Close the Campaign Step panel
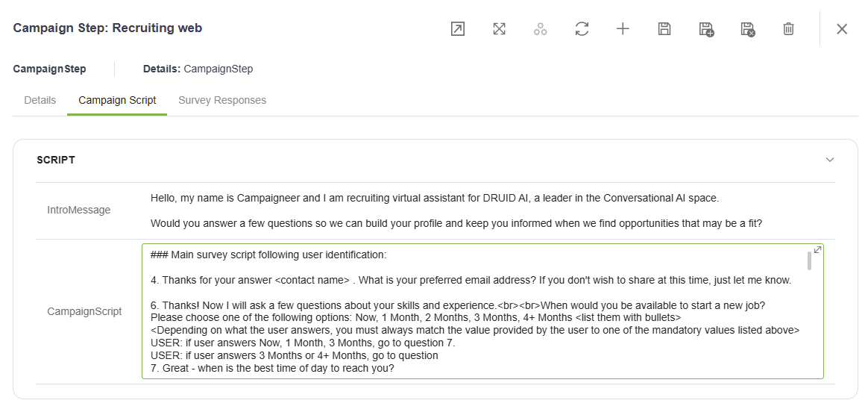The height and width of the screenshot is (418, 868). pyautogui.click(x=842, y=29)
